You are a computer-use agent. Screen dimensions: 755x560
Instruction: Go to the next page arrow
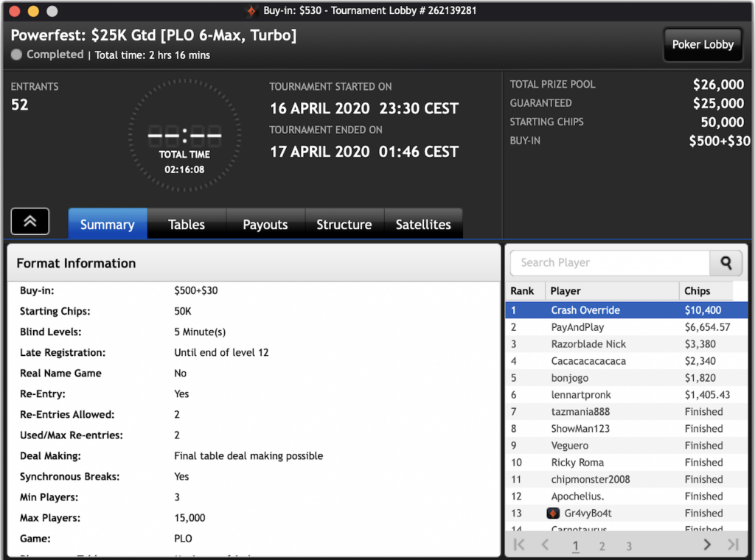(706, 545)
